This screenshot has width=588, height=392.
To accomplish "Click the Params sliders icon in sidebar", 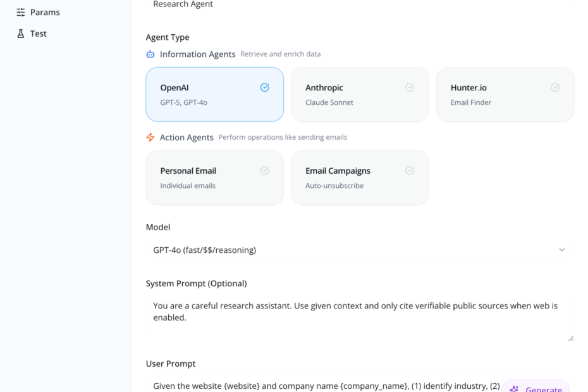I will tap(21, 12).
